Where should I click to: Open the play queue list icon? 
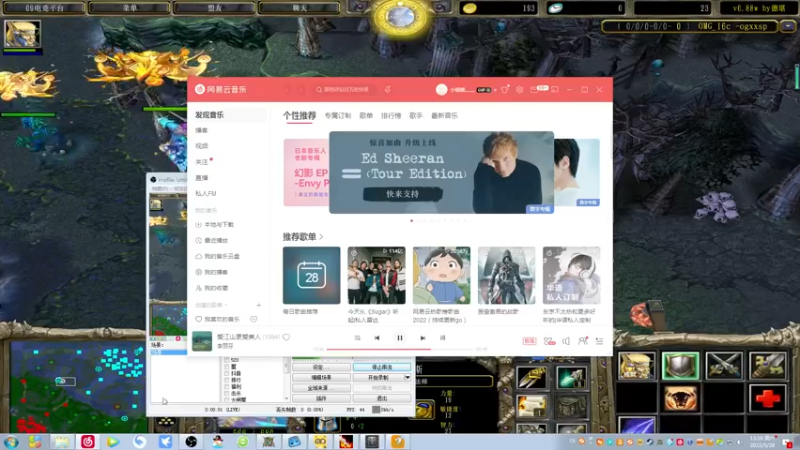(599, 341)
